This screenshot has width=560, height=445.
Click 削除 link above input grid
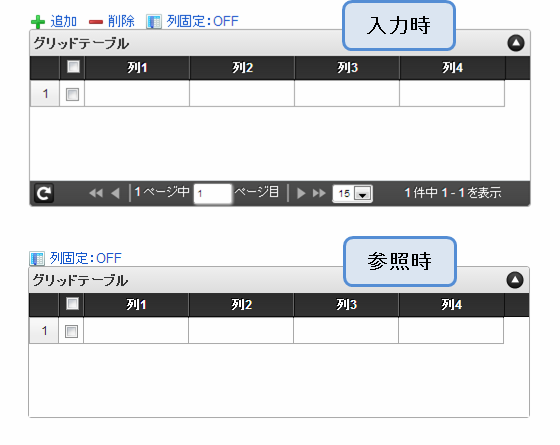[x=121, y=21]
